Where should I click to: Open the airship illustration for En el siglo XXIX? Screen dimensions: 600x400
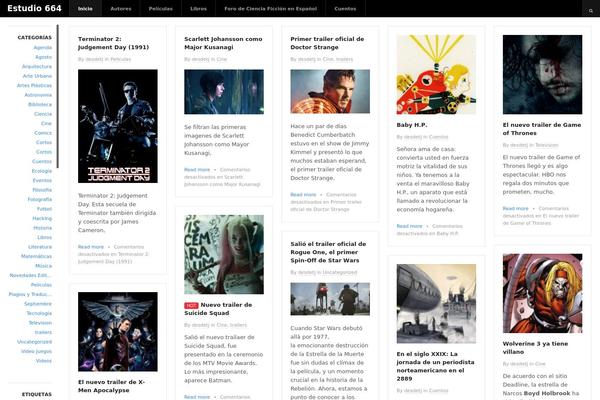click(436, 304)
